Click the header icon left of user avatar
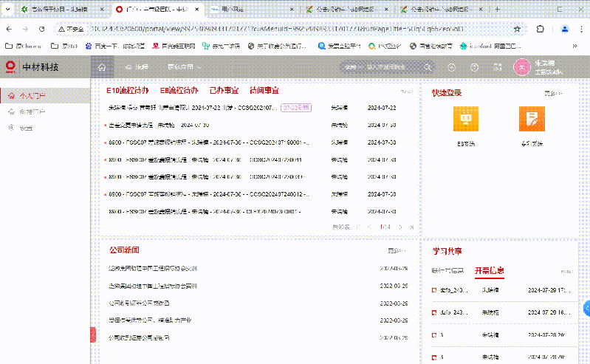Image resolution: width=590 pixels, height=364 pixels. pos(498,67)
